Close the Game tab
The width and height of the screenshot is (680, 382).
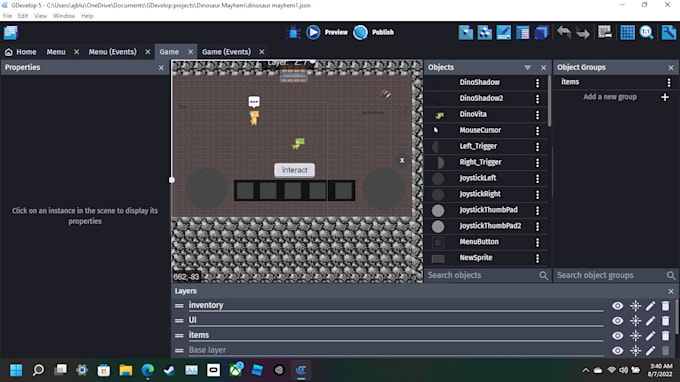point(190,52)
